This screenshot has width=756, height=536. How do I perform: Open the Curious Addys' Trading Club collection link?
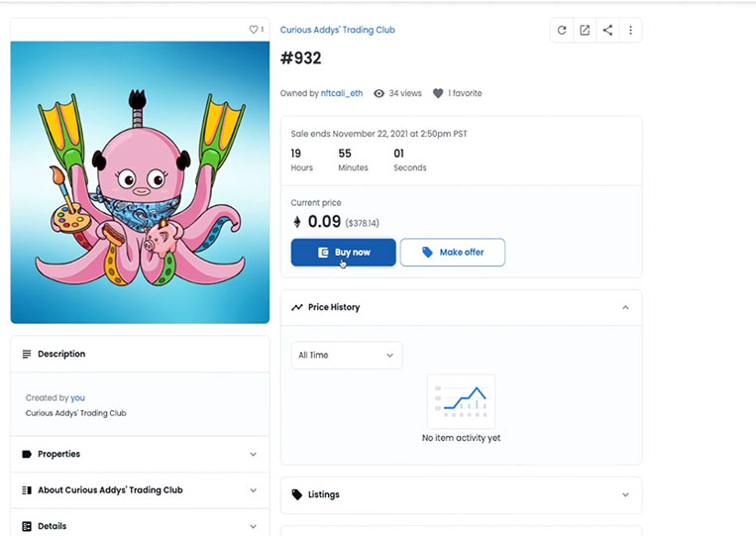338,30
